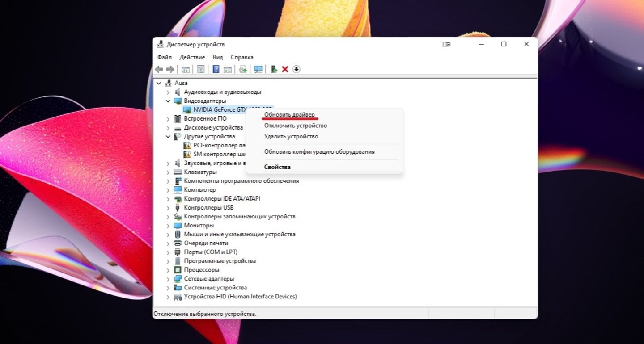Viewport: 644px width, 344px height.
Task: Collapse the Другие устройства node
Action: coord(168,137)
